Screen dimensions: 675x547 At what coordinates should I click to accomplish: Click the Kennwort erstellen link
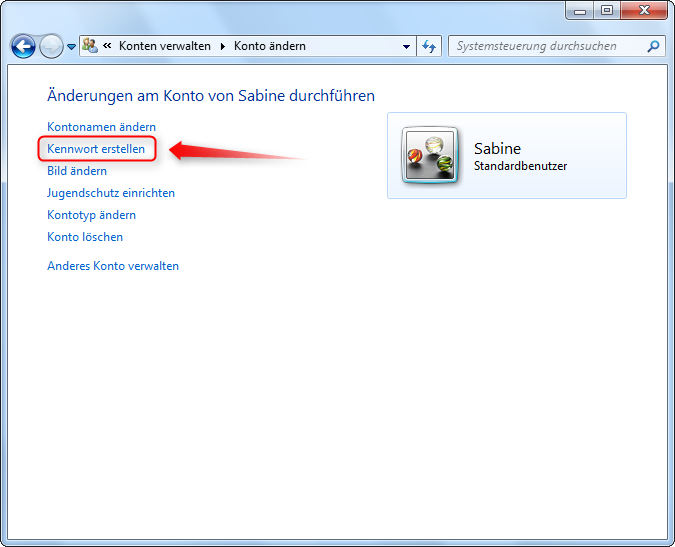pos(96,149)
